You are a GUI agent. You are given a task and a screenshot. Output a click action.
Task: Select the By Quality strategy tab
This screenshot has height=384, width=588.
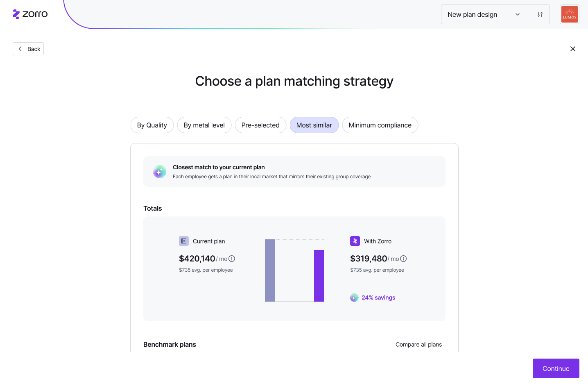pos(152,125)
